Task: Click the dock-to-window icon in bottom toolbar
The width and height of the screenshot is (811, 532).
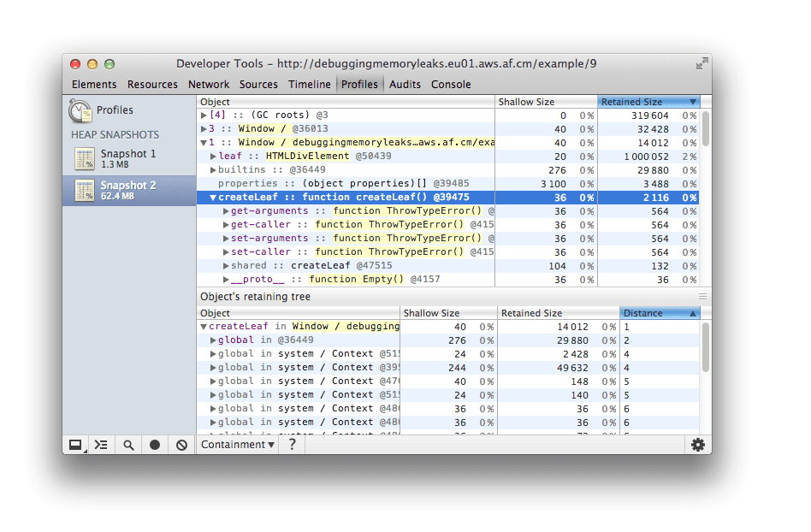Action: pos(76,445)
